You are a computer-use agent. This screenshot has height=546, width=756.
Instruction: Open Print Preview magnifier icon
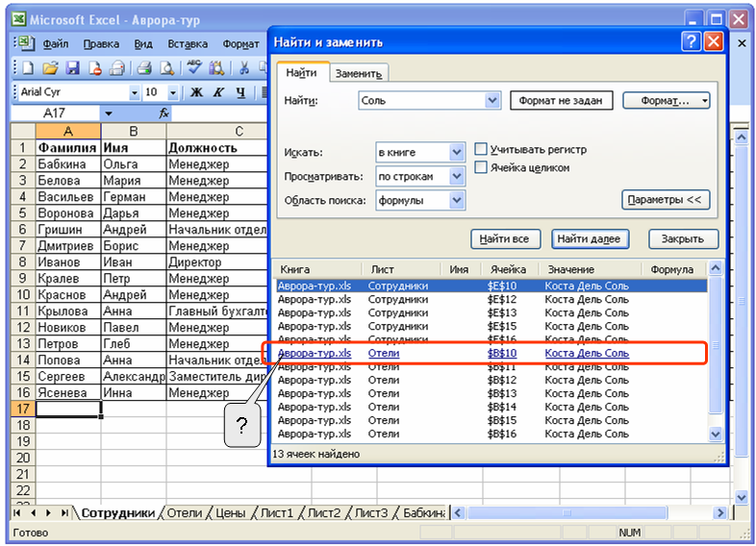tap(166, 68)
